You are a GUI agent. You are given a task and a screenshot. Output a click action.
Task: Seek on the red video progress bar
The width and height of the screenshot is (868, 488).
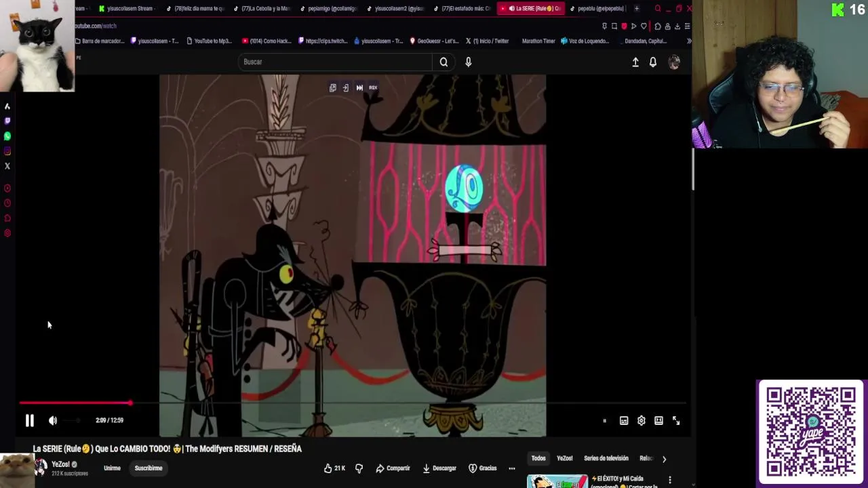[353, 403]
